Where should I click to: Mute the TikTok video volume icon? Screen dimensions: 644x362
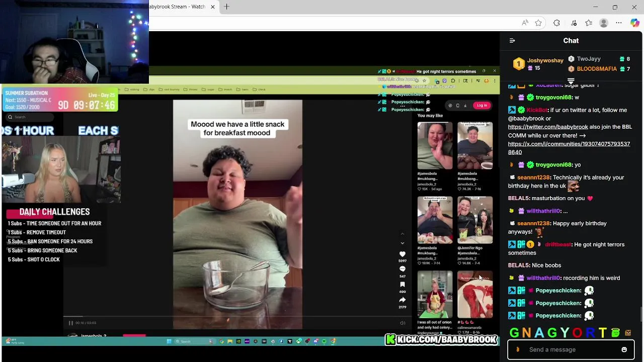[402, 323]
